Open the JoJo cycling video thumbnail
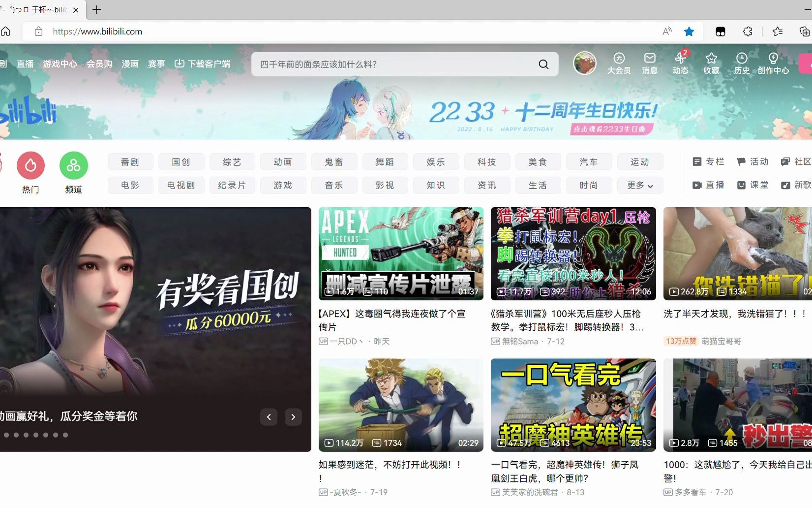 point(401,405)
